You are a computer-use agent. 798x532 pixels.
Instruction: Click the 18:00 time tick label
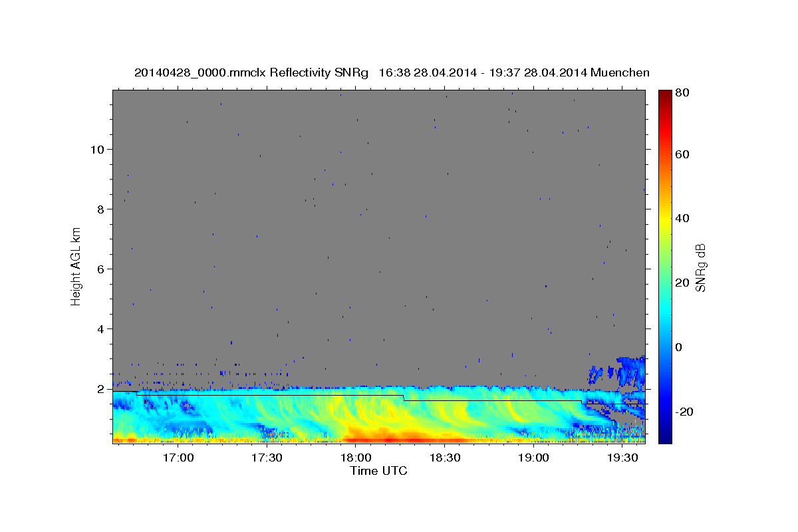coord(356,458)
